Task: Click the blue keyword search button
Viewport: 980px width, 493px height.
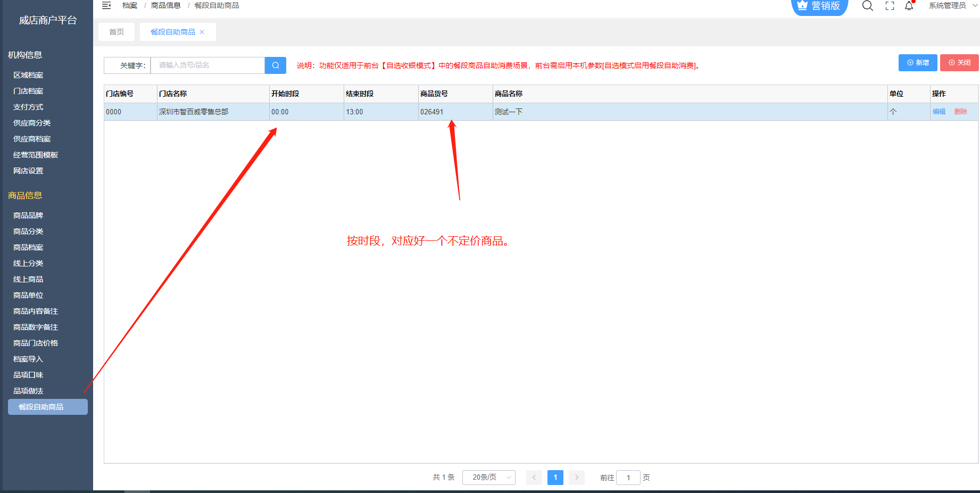Action: click(x=275, y=65)
